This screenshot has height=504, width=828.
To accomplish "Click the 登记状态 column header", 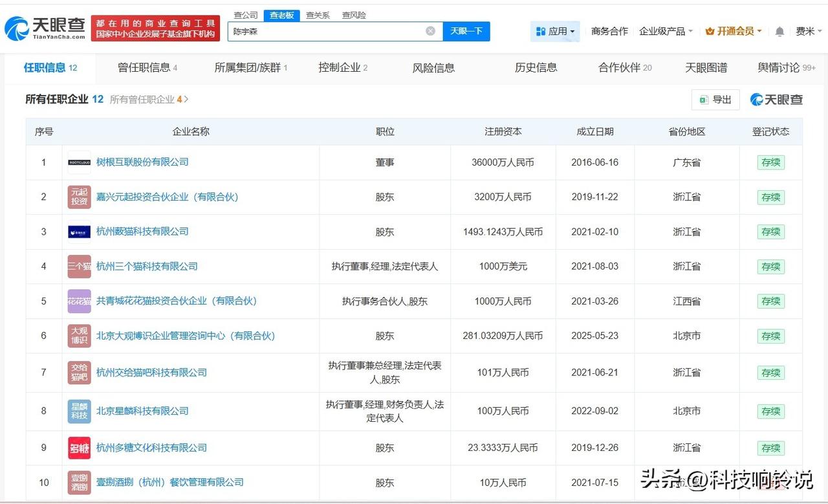I will click(x=770, y=131).
